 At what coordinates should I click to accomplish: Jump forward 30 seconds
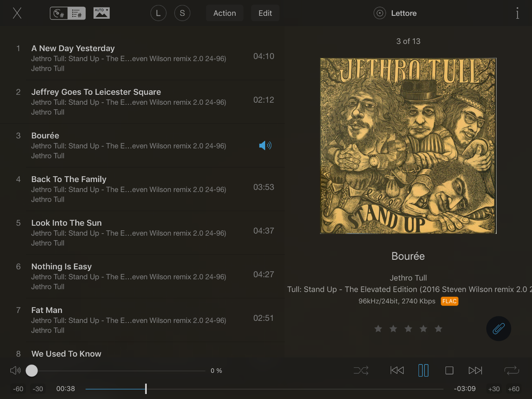point(494,389)
